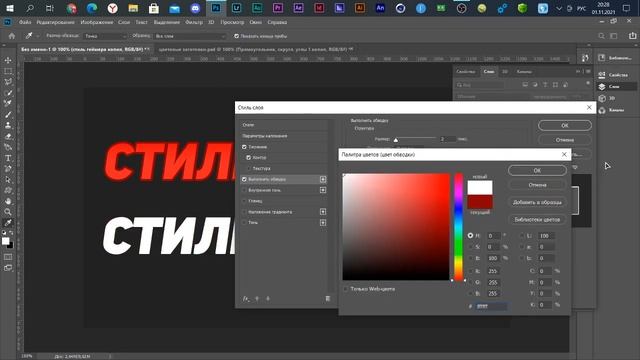The height and width of the screenshot is (360, 640).
Task: Select the H radio button in color picker
Action: [470, 236]
